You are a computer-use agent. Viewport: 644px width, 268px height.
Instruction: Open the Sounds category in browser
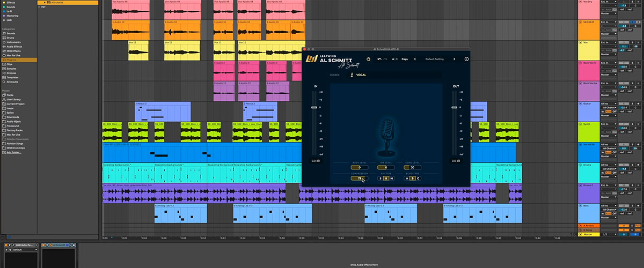click(x=11, y=33)
